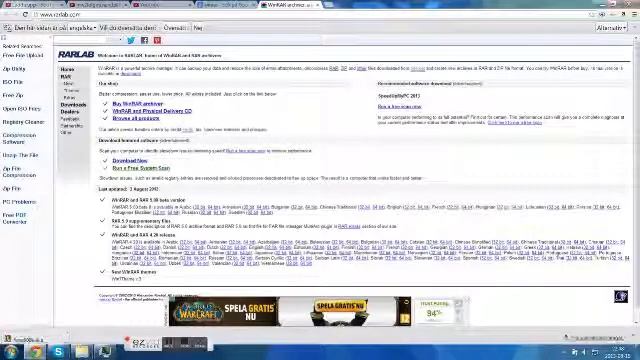The height and width of the screenshot is (360, 640).
Task: Click the New WinRAR themes heading
Action: tap(134, 272)
